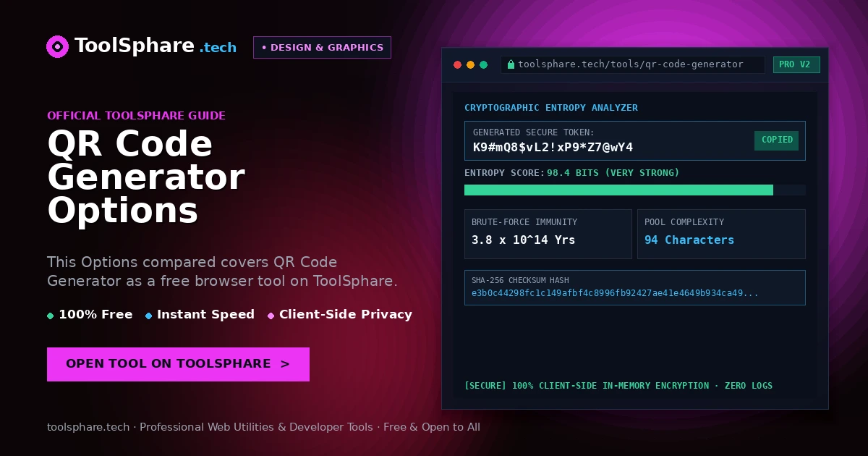
Task: Click the blue diamond beside Instant Speed
Action: tap(148, 316)
